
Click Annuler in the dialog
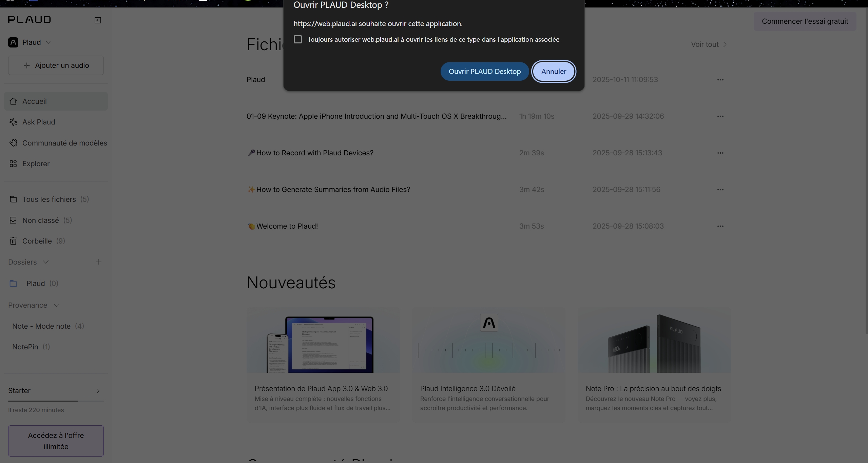tap(554, 71)
